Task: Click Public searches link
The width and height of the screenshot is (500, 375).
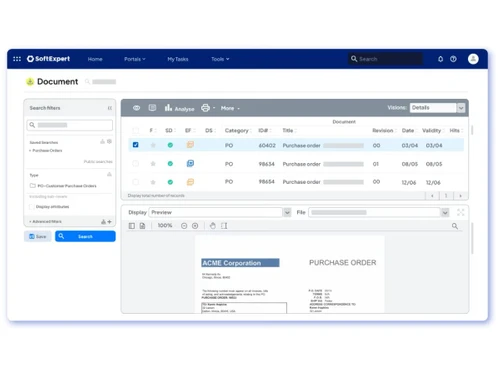Action: pos(98,162)
